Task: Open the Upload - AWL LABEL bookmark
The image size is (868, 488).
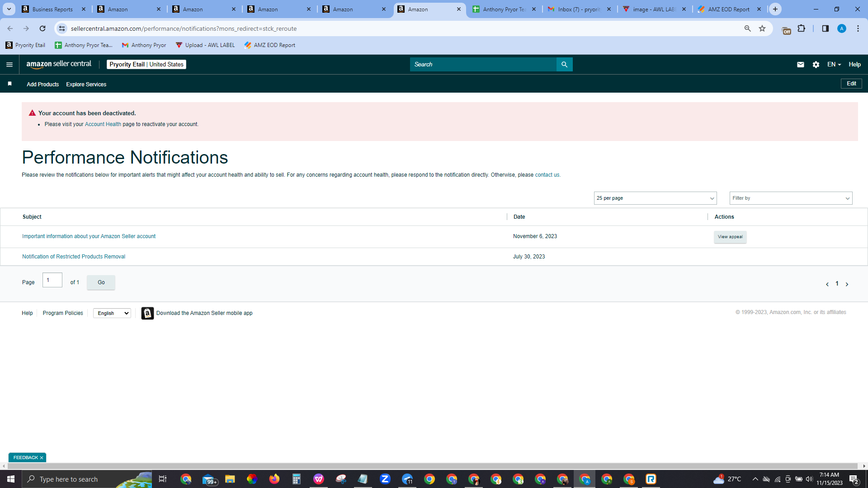Action: (205, 45)
